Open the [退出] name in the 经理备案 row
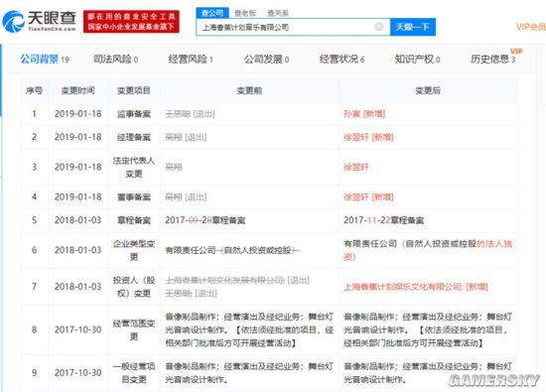Viewport: 546px width, 392px height. 186,137
